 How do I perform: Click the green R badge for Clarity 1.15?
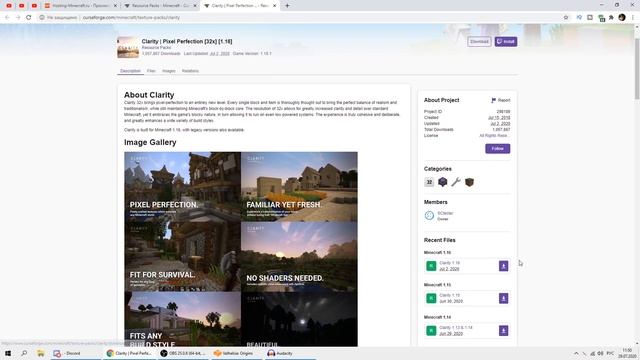tap(431, 298)
